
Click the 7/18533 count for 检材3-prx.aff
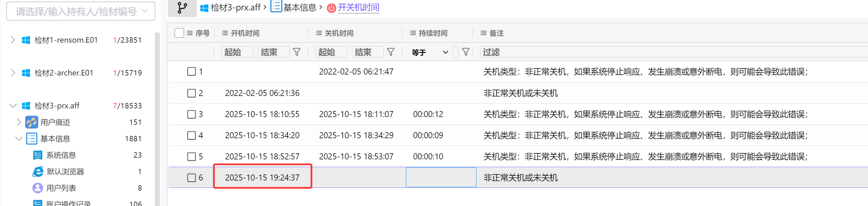pyautogui.click(x=127, y=106)
